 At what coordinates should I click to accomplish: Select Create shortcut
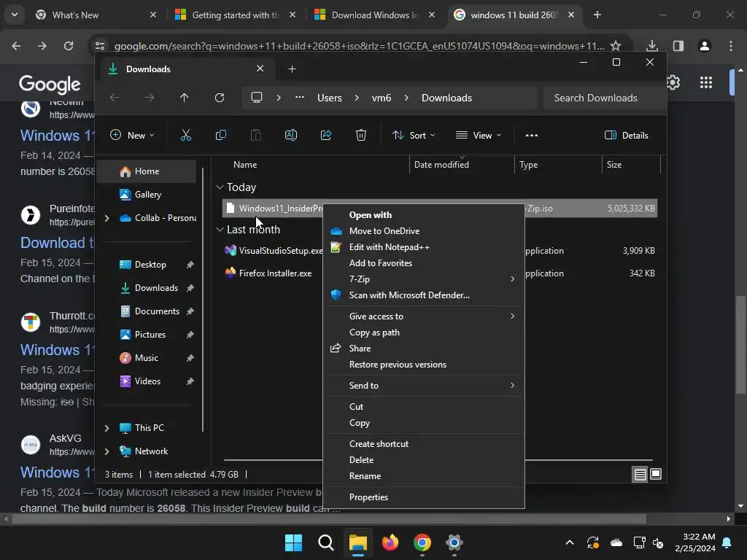tap(424, 444)
